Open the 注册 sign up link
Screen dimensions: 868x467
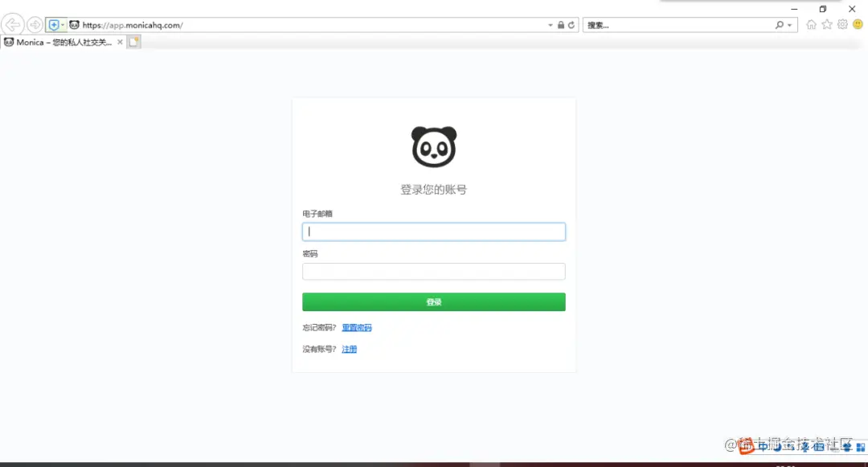[x=350, y=349]
